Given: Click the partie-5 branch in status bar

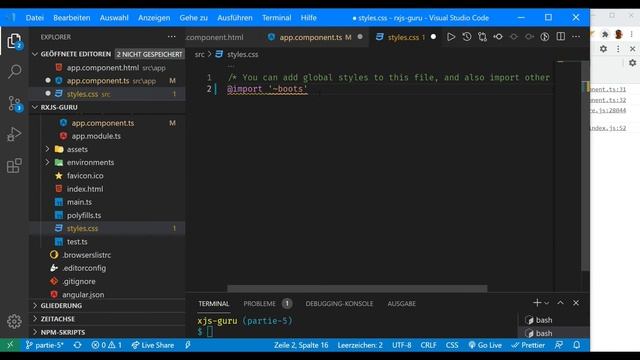Looking at the screenshot, I should coord(44,345).
